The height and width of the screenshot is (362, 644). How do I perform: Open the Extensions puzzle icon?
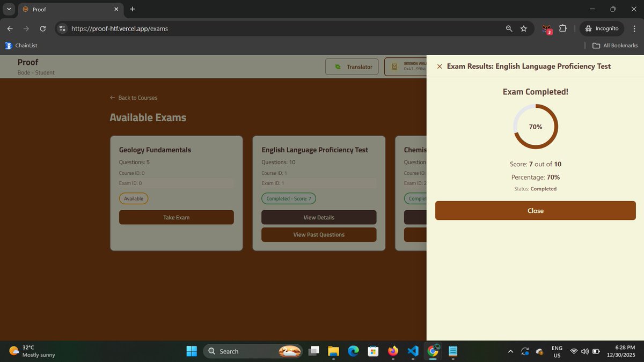pyautogui.click(x=563, y=28)
